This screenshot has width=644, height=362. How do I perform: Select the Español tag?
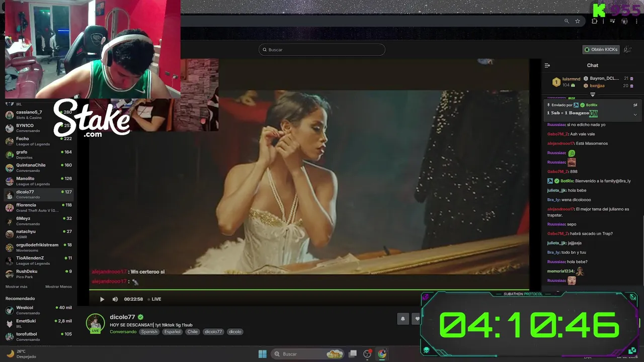pyautogui.click(x=172, y=332)
